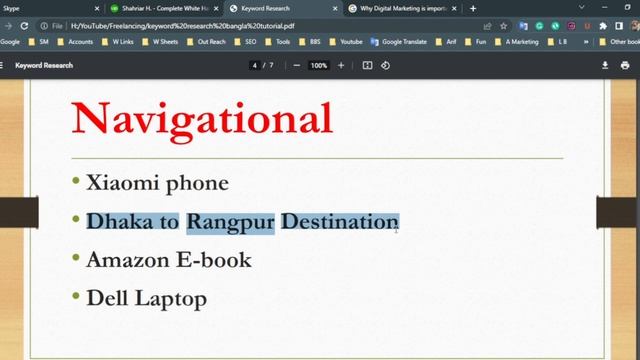
Task: Open the Grammarly extension icon
Action: (539, 26)
